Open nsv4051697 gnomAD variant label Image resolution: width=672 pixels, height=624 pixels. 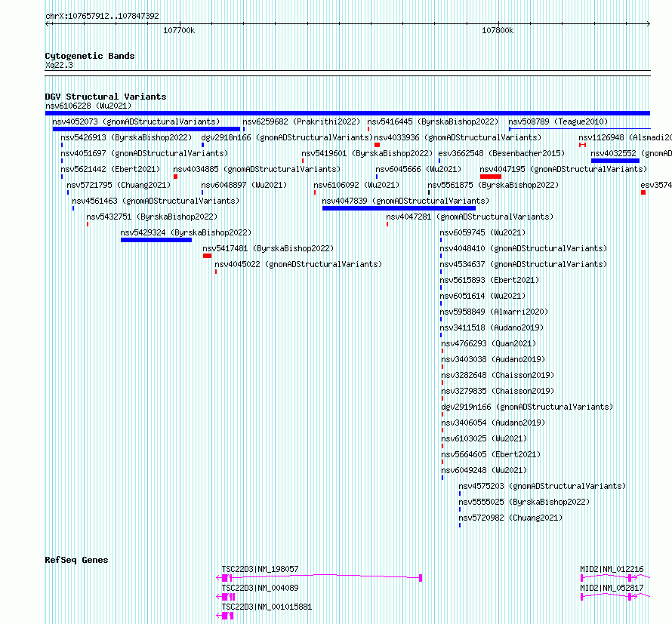(x=144, y=153)
